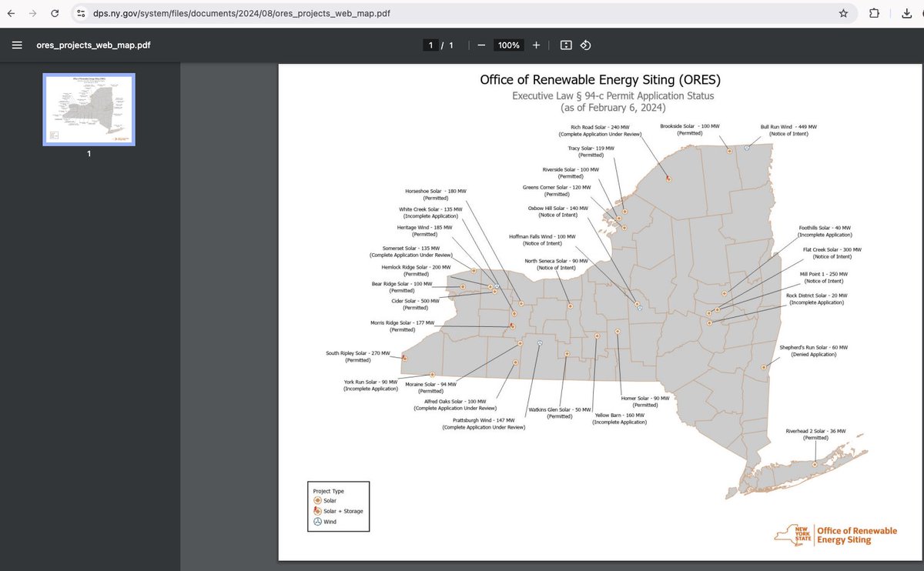Click the Shepherd's Run Solar map marker

(764, 367)
